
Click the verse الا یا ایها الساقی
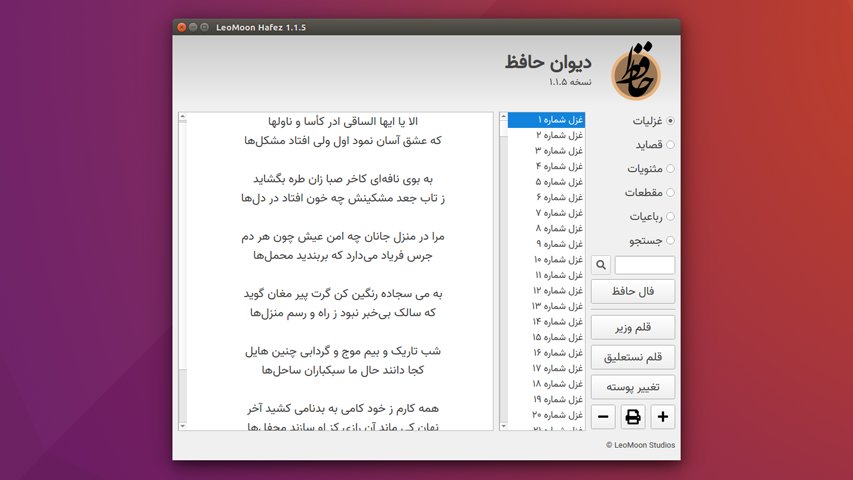[343, 121]
